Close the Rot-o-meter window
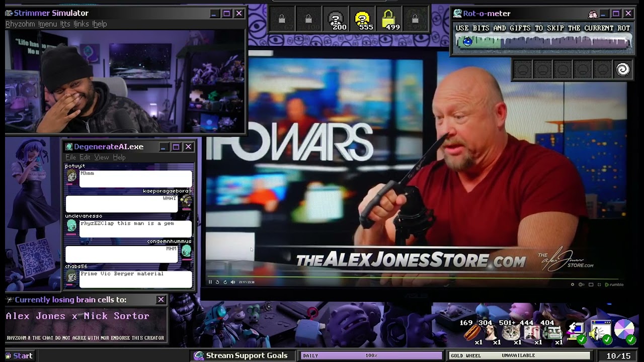 628,14
